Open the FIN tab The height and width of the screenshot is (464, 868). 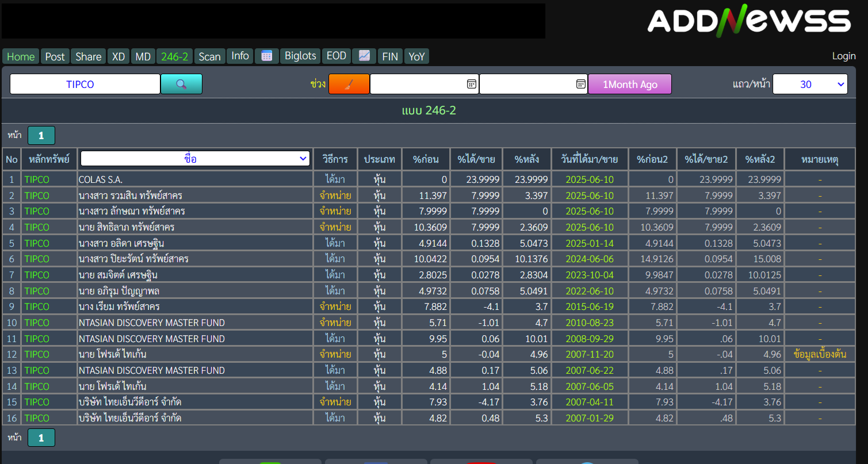tap(390, 56)
